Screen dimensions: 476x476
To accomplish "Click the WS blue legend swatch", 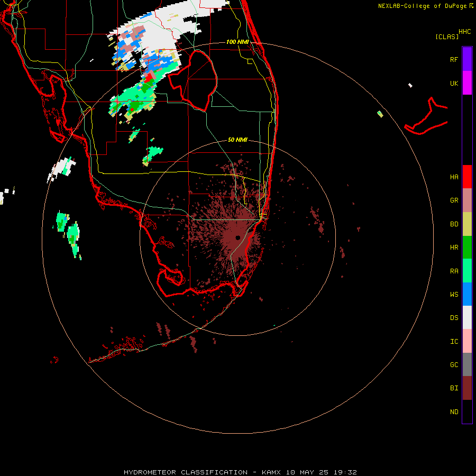I will [467, 294].
